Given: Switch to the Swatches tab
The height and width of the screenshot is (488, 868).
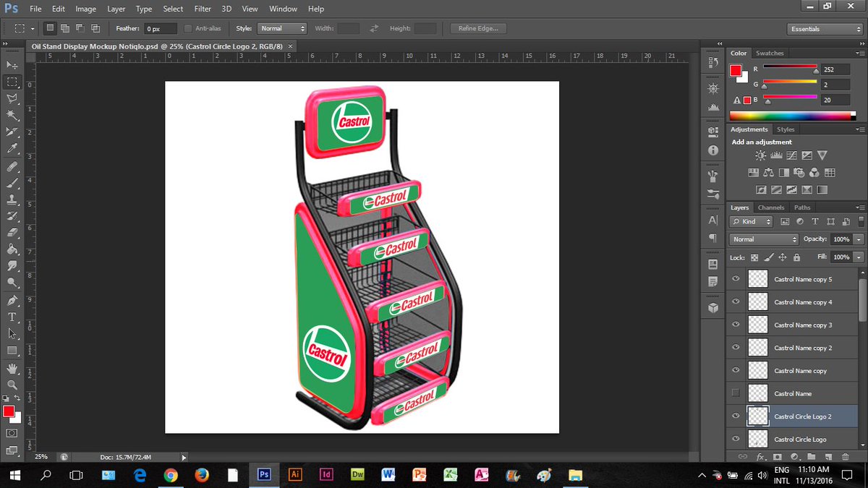Looking at the screenshot, I should [x=770, y=53].
